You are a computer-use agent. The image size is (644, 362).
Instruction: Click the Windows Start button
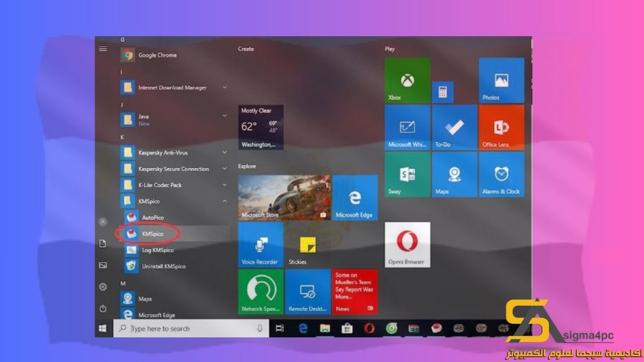pos(103,328)
